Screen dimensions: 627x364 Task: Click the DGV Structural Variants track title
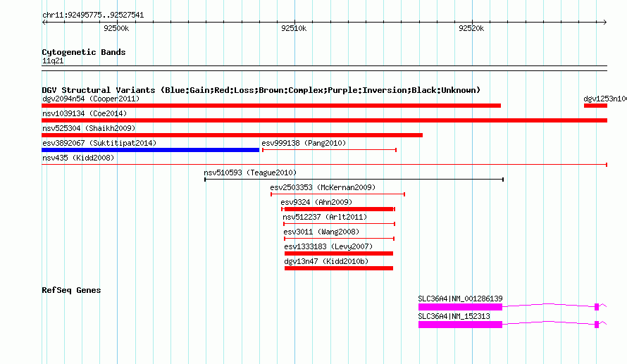[261, 90]
